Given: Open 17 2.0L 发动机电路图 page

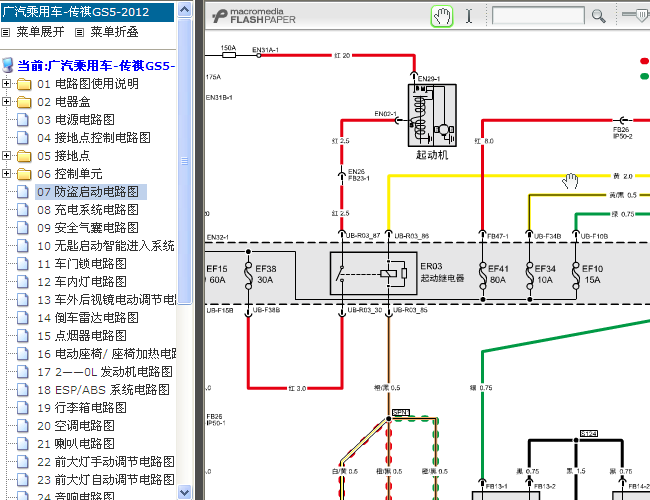Looking at the screenshot, I should coord(105,372).
